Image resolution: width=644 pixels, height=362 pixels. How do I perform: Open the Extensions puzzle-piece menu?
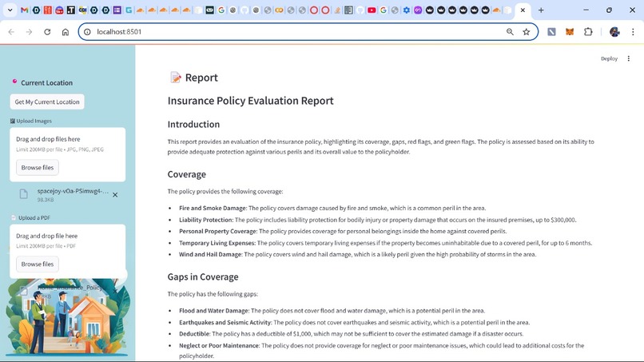588,32
